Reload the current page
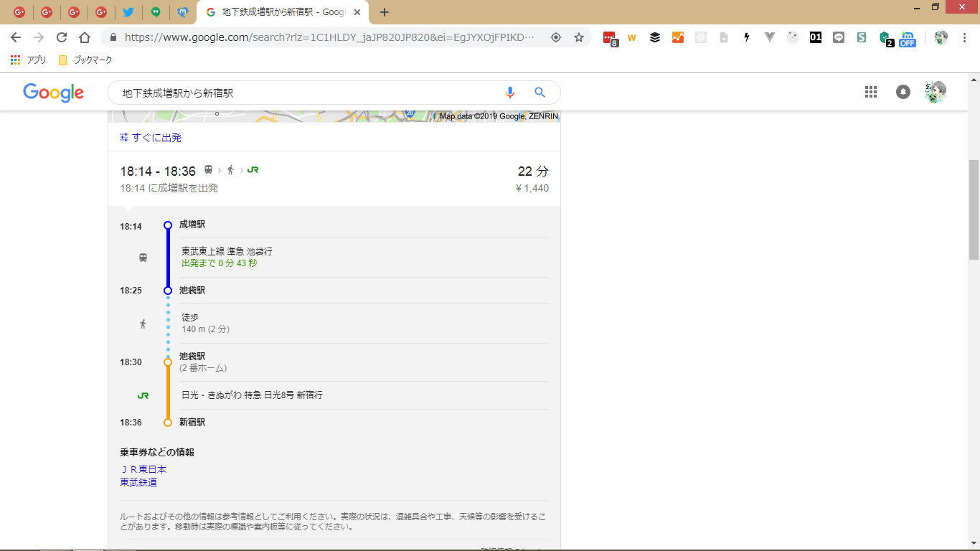This screenshot has height=551, width=980. (62, 37)
